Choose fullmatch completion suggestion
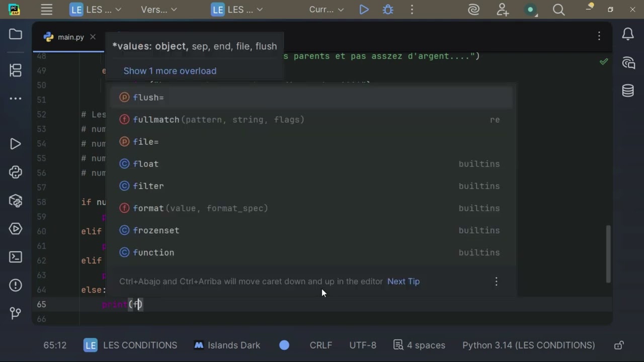This screenshot has width=644, height=362. tap(310, 120)
